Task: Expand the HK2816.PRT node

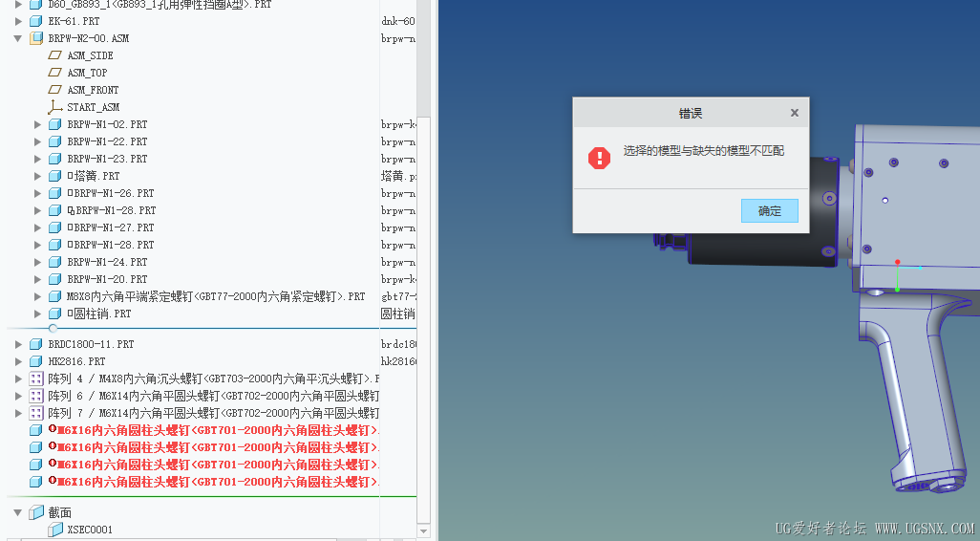Action: click(x=18, y=361)
